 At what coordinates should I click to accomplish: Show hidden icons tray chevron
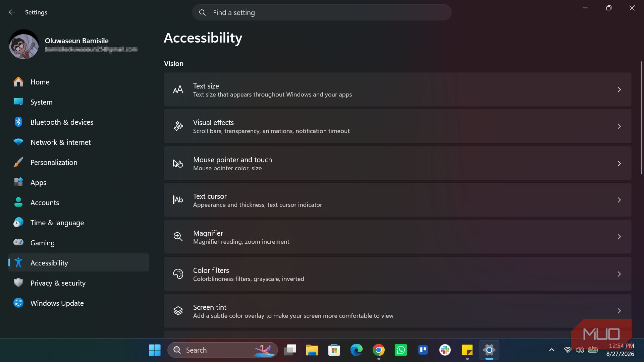[552, 350]
